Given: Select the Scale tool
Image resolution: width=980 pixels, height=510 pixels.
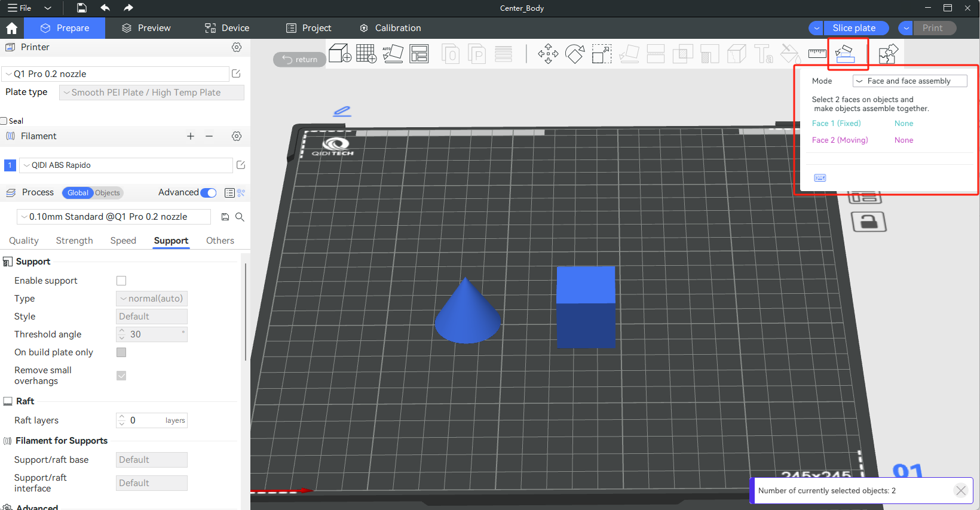Looking at the screenshot, I should point(601,54).
